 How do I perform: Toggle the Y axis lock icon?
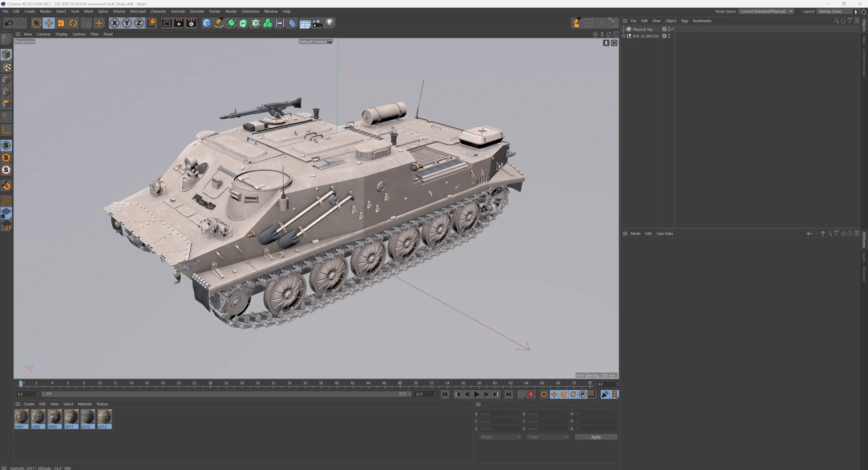(x=126, y=23)
